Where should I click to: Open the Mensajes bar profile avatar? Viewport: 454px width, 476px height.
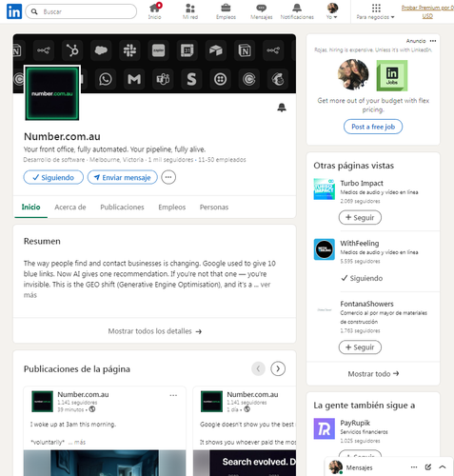[336, 467]
